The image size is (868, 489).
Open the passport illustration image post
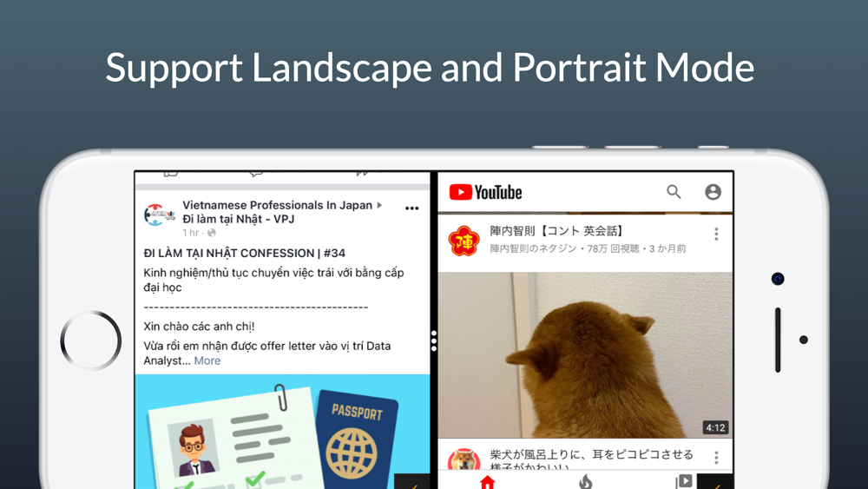[282, 432]
